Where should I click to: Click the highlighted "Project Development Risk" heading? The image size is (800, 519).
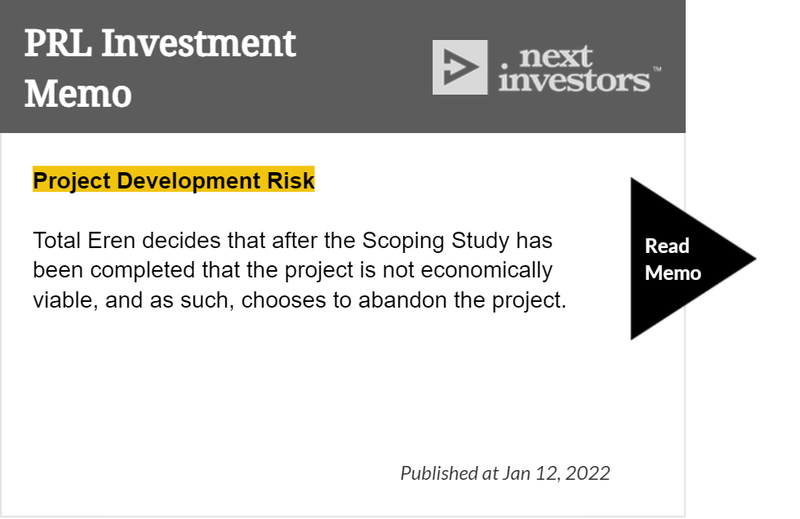(173, 180)
